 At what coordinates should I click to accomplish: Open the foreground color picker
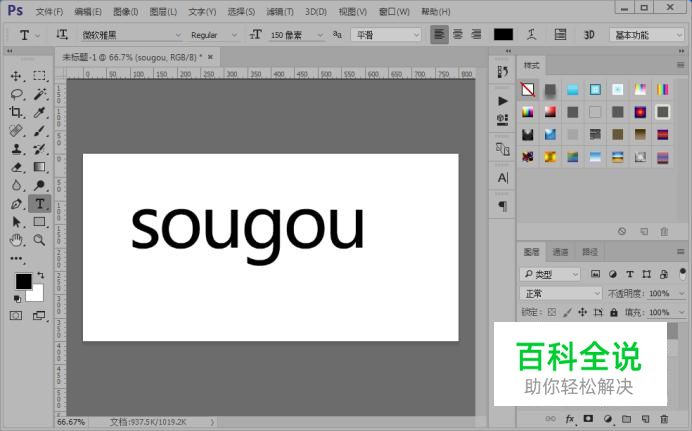[23, 281]
